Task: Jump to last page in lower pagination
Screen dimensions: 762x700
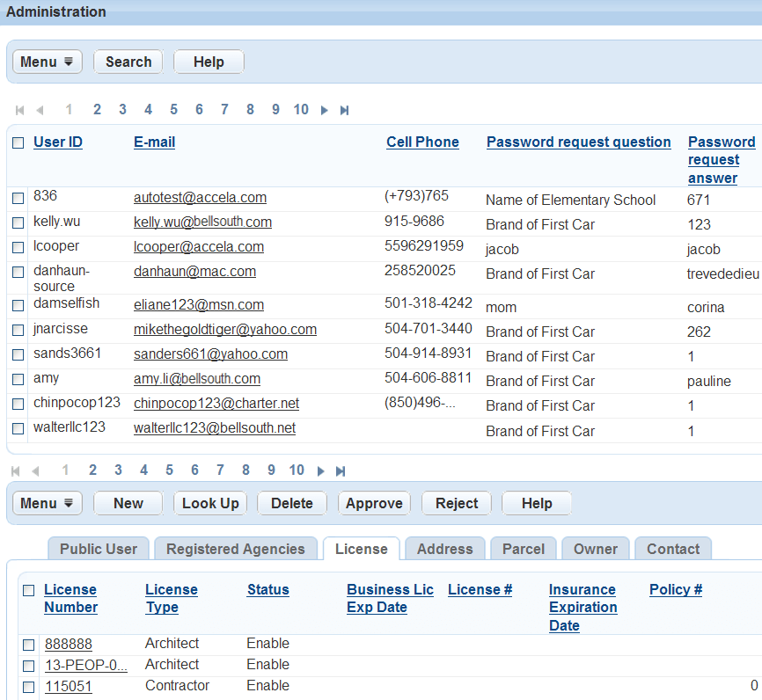Action: pos(341,471)
